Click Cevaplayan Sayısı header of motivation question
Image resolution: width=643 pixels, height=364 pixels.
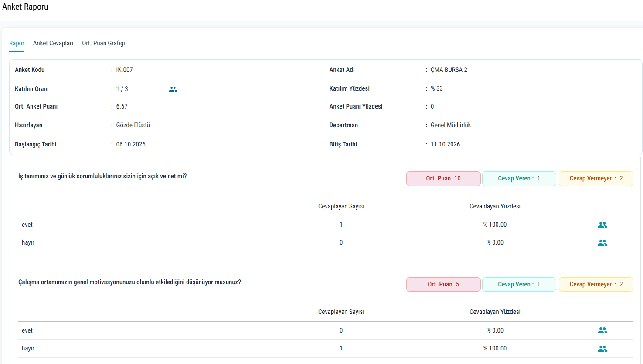[341, 312]
